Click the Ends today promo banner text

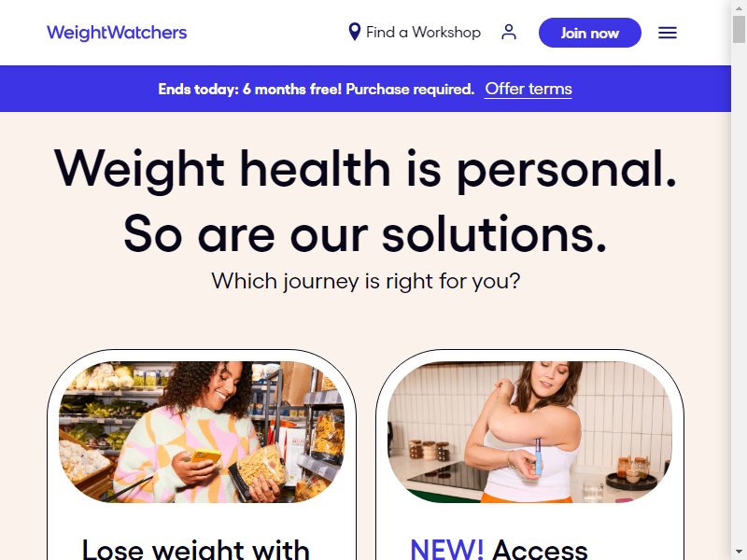click(x=317, y=89)
